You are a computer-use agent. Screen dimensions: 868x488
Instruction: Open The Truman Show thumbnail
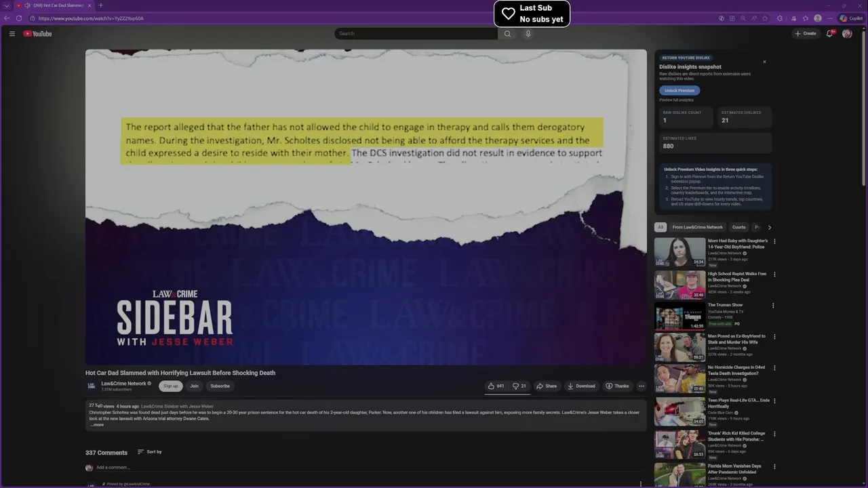coord(679,317)
